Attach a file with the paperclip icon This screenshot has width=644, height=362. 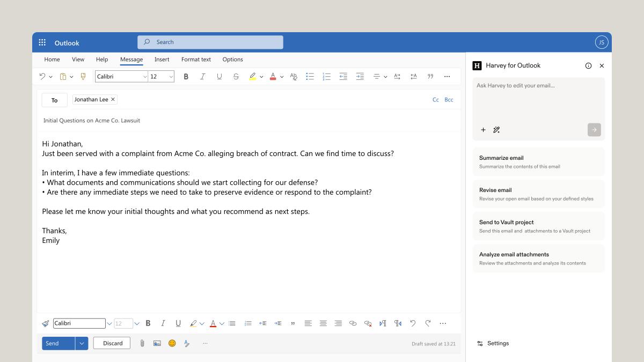click(x=142, y=343)
